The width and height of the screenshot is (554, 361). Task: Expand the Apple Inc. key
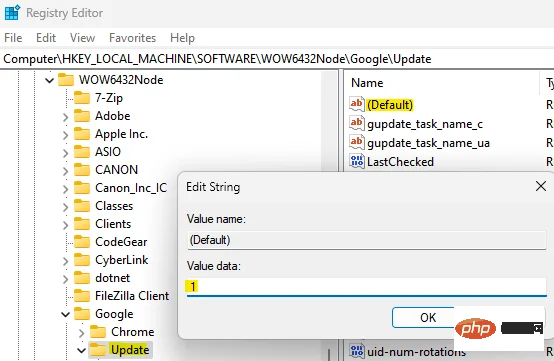(65, 135)
